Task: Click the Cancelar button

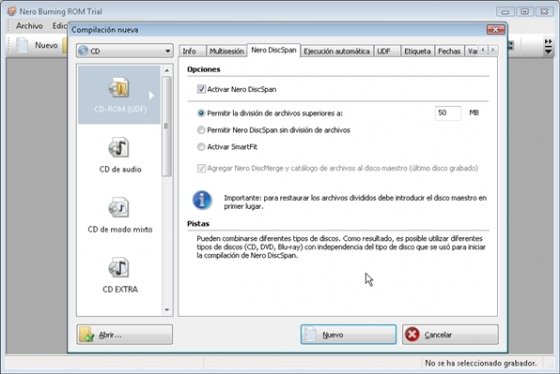Action: point(450,334)
